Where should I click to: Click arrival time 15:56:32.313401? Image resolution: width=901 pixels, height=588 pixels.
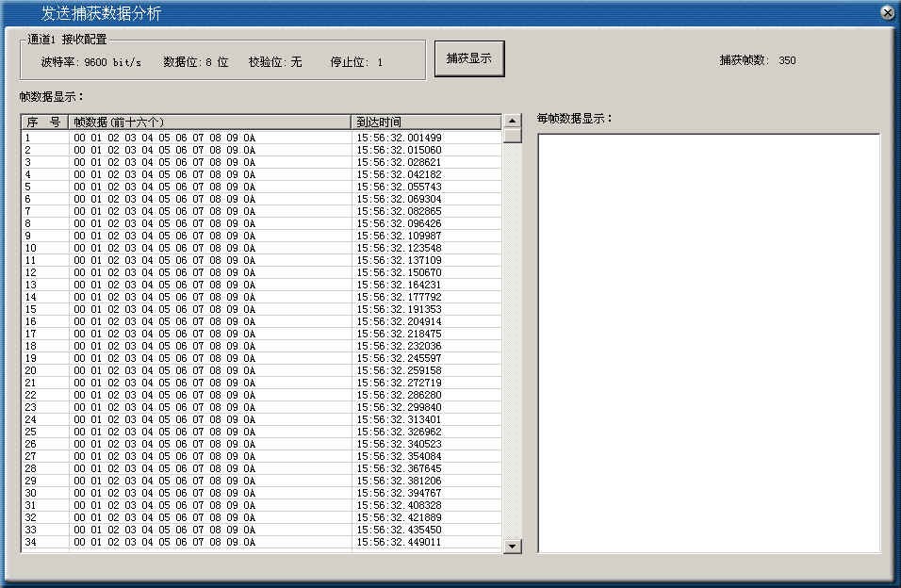tap(400, 419)
